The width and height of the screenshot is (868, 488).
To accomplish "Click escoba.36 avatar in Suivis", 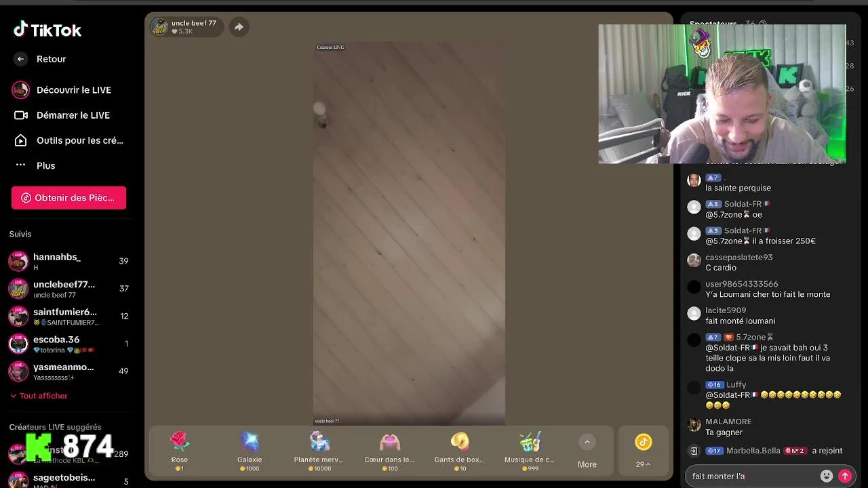I will point(18,344).
